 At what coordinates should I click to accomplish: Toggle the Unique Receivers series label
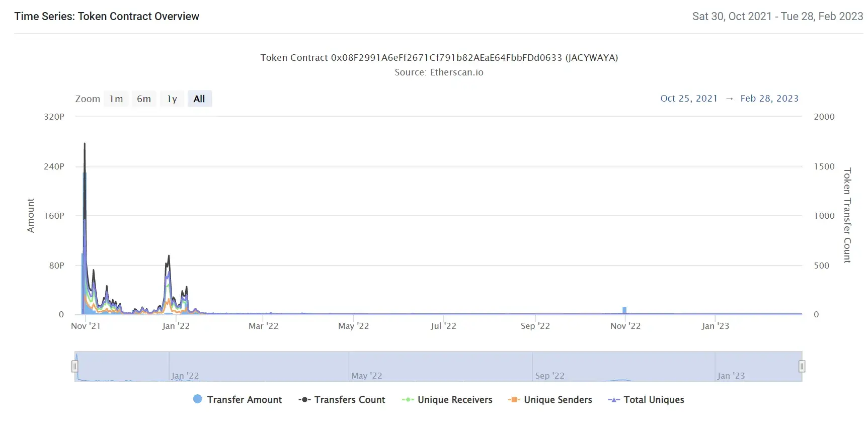[455, 400]
